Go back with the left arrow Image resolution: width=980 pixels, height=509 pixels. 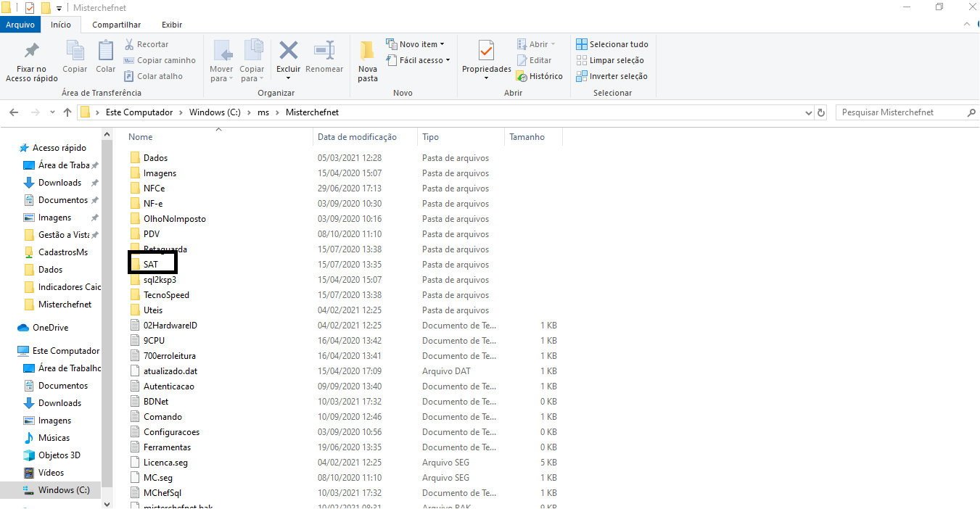(13, 112)
